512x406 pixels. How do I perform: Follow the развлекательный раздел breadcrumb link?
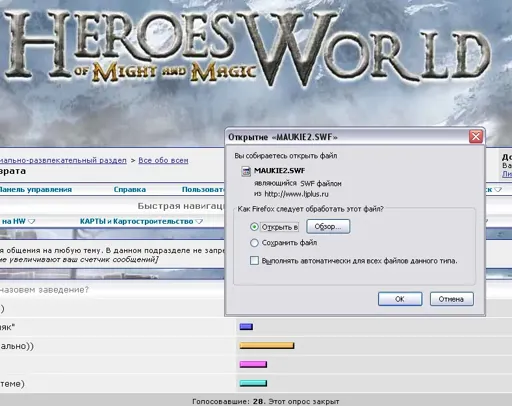pyautogui.click(x=63, y=160)
